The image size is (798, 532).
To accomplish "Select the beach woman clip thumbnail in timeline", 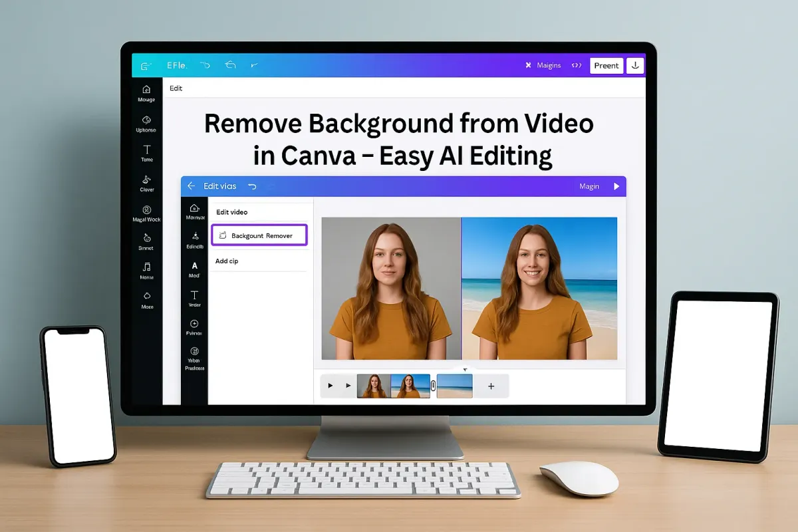I will point(410,386).
